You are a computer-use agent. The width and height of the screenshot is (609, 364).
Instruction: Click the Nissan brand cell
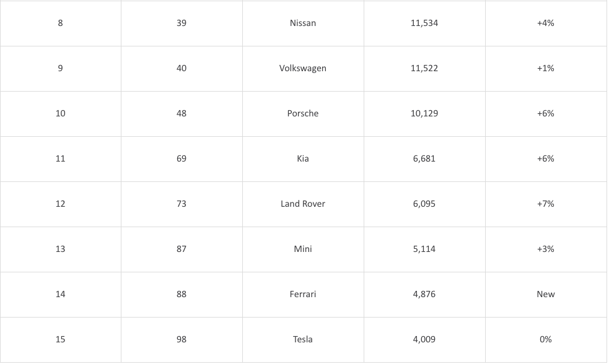tap(302, 23)
